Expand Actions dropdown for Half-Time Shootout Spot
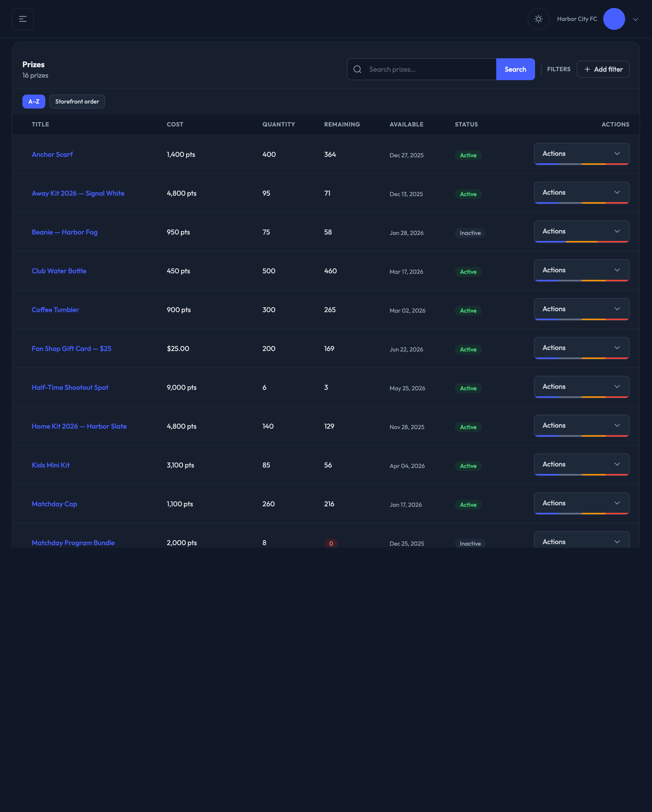Screen dimensions: 652x812 point(582,386)
